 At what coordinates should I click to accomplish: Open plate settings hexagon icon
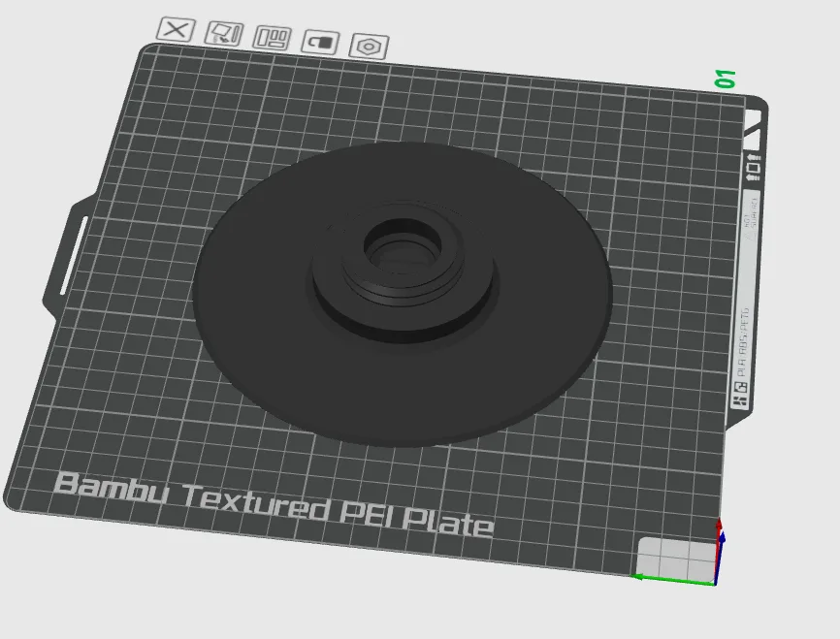[x=369, y=47]
